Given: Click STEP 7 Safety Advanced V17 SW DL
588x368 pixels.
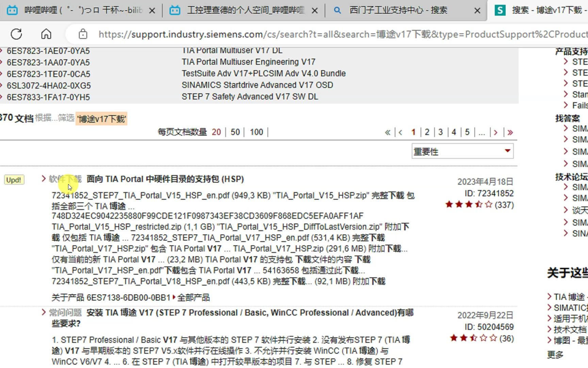Looking at the screenshot, I should click(250, 96).
